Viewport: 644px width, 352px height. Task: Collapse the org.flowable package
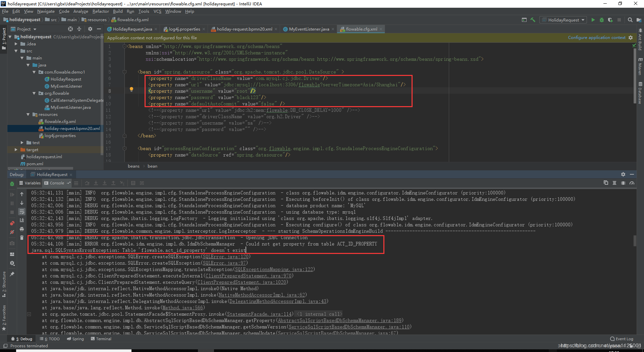coord(34,93)
